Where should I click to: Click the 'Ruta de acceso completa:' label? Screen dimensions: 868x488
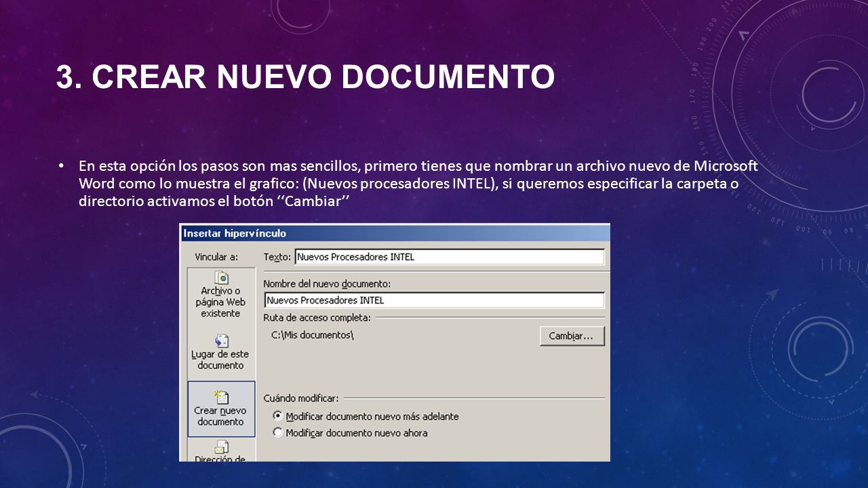coord(317,317)
